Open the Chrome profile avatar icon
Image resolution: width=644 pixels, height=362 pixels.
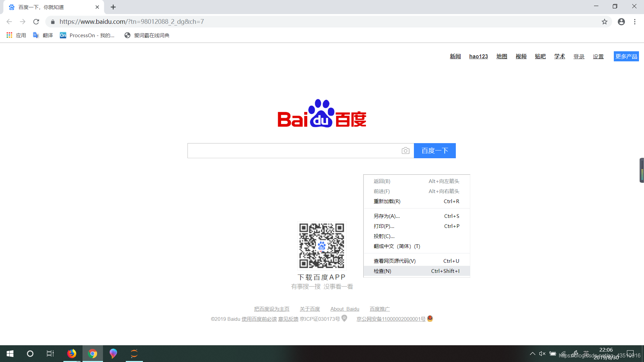tap(621, 22)
